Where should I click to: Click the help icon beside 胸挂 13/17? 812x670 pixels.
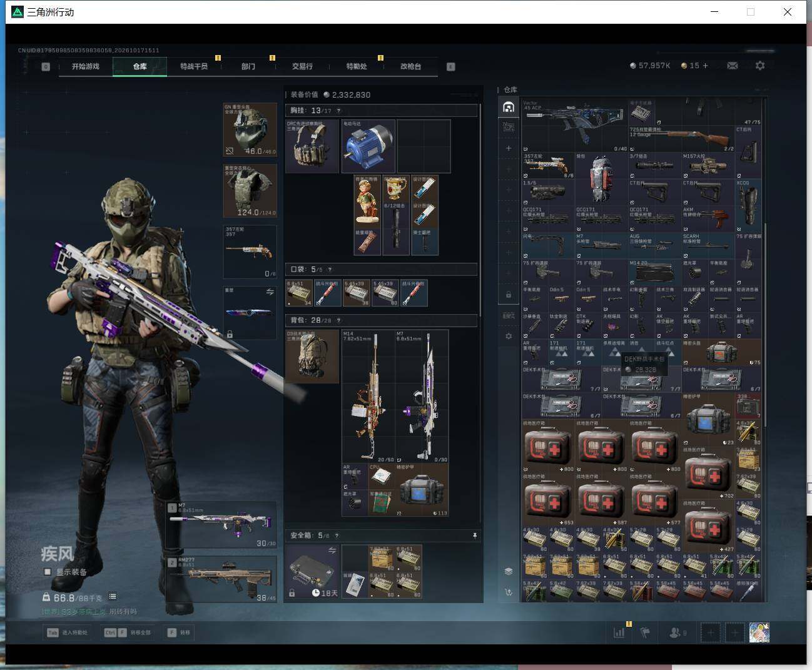coord(339,111)
